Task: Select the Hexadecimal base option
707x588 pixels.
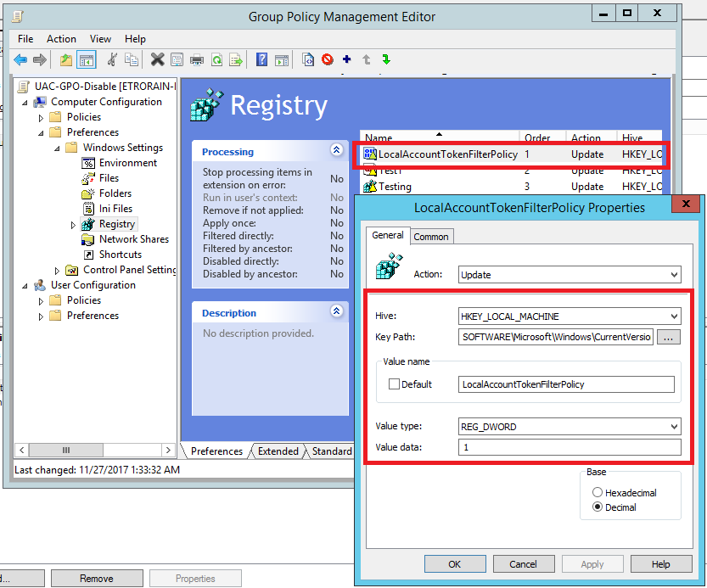Action: (598, 492)
